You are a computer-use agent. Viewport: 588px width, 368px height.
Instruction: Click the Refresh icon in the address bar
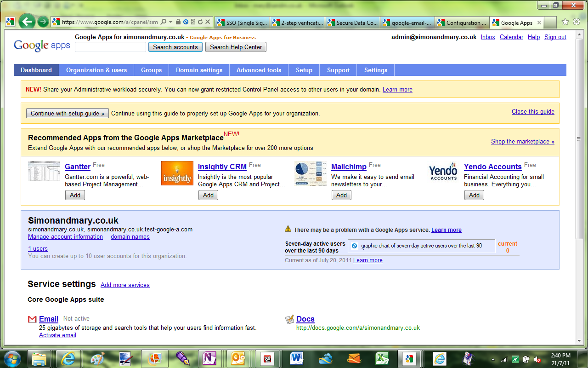point(200,22)
